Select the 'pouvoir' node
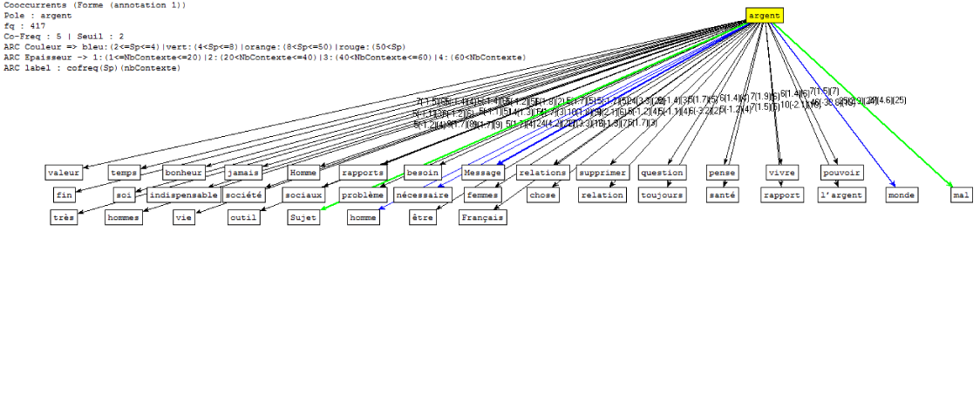The height and width of the screenshot is (403, 980). 842,172
